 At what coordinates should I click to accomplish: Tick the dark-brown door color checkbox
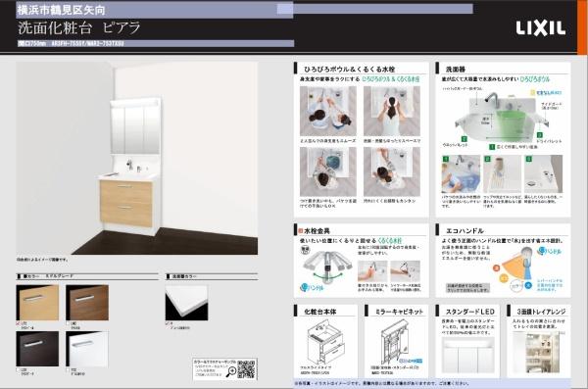tap(18, 369)
